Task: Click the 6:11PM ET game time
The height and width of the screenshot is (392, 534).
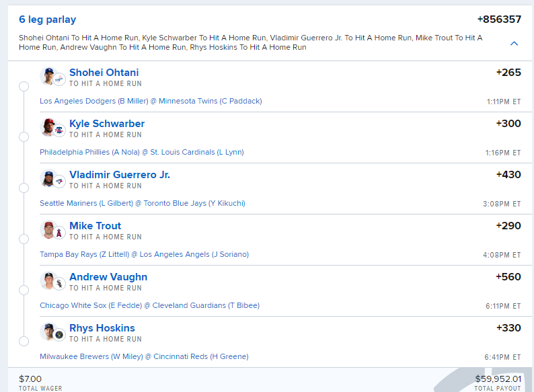Action: coord(503,306)
